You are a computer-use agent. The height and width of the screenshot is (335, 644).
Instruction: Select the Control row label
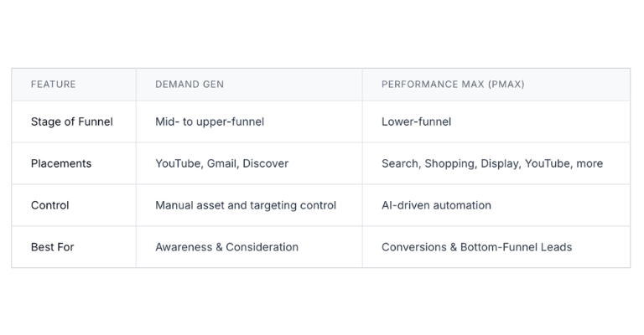pos(50,205)
